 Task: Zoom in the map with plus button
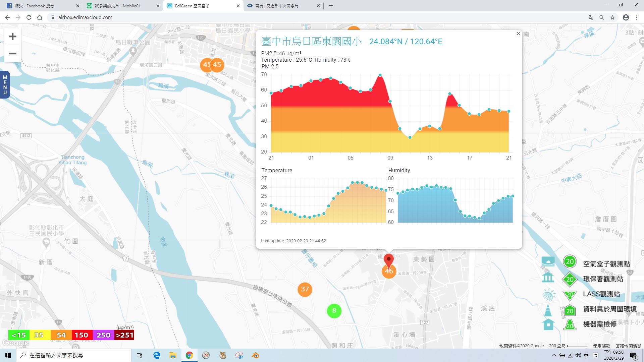pyautogui.click(x=12, y=37)
